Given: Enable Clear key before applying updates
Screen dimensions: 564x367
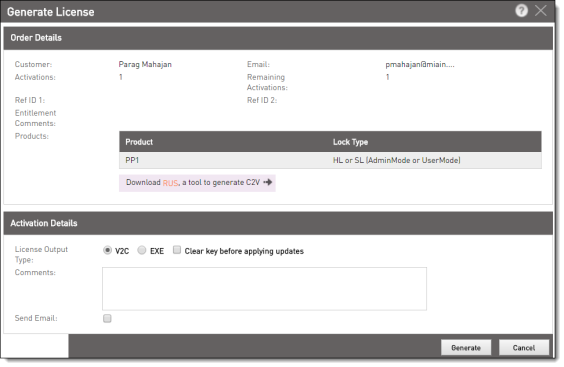Looking at the screenshot, I should [177, 250].
